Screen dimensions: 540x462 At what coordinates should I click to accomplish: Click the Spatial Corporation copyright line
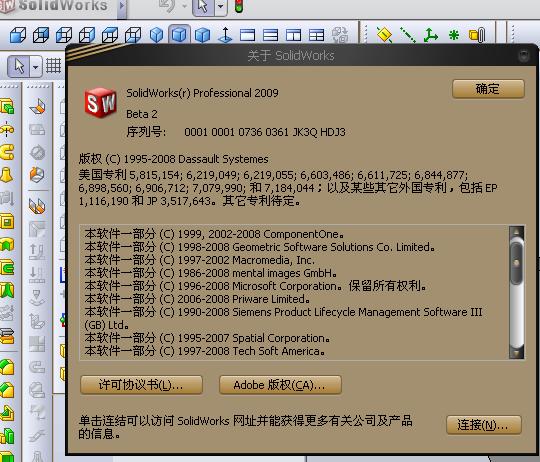(x=207, y=338)
